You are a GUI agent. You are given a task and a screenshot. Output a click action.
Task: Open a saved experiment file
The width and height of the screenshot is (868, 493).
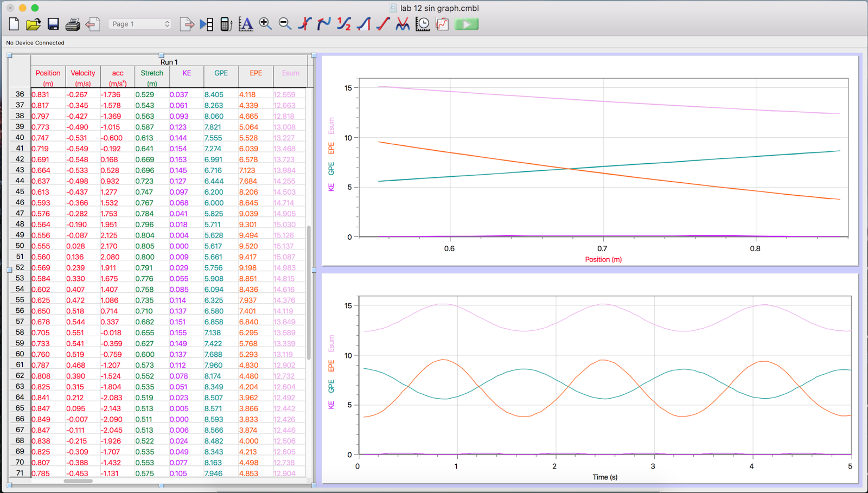[x=33, y=24]
